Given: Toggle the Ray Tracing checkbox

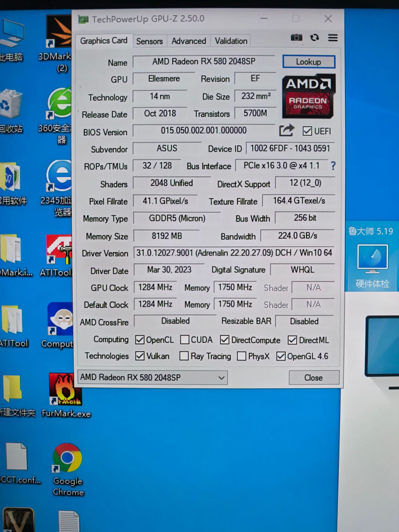Looking at the screenshot, I should tap(184, 356).
